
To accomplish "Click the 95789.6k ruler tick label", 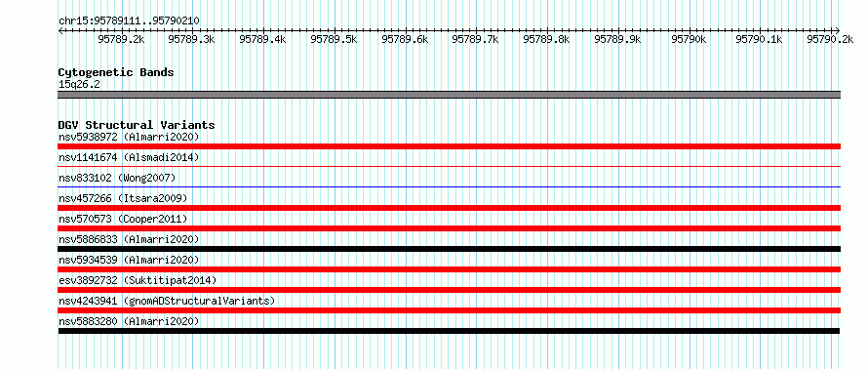I will [405, 39].
